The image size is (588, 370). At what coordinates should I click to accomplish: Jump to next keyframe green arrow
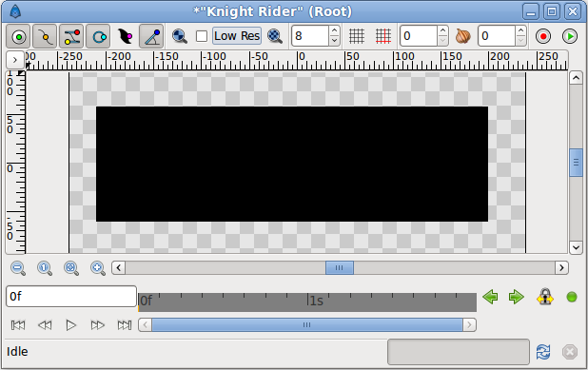517,297
